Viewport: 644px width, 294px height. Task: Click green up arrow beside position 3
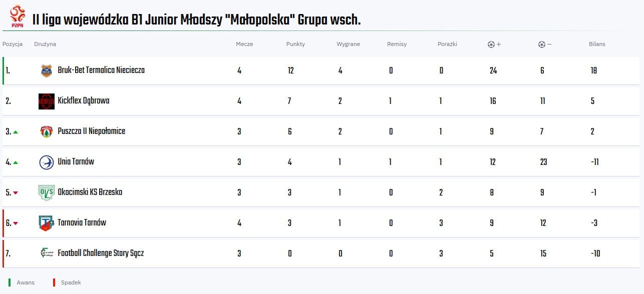pos(16,132)
